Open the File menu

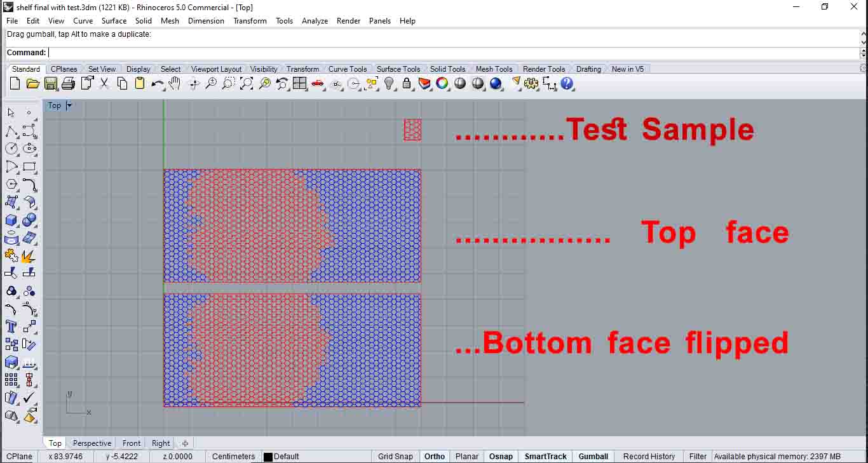[x=12, y=20]
